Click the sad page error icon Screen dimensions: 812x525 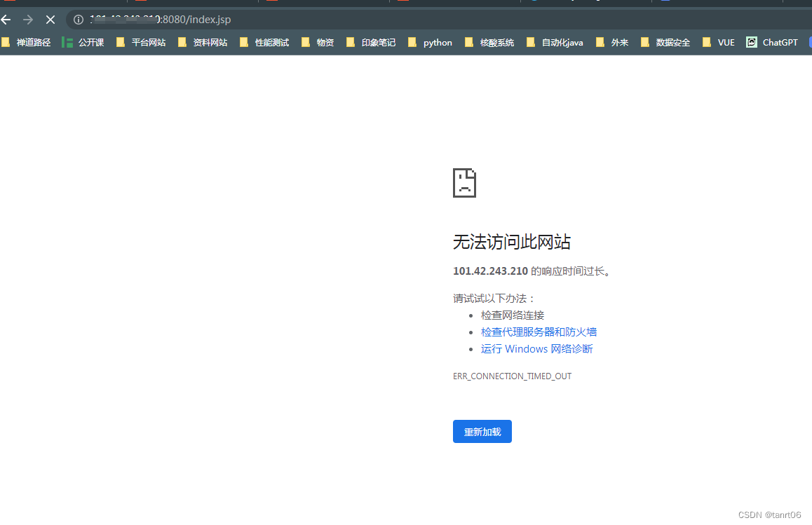coord(464,183)
